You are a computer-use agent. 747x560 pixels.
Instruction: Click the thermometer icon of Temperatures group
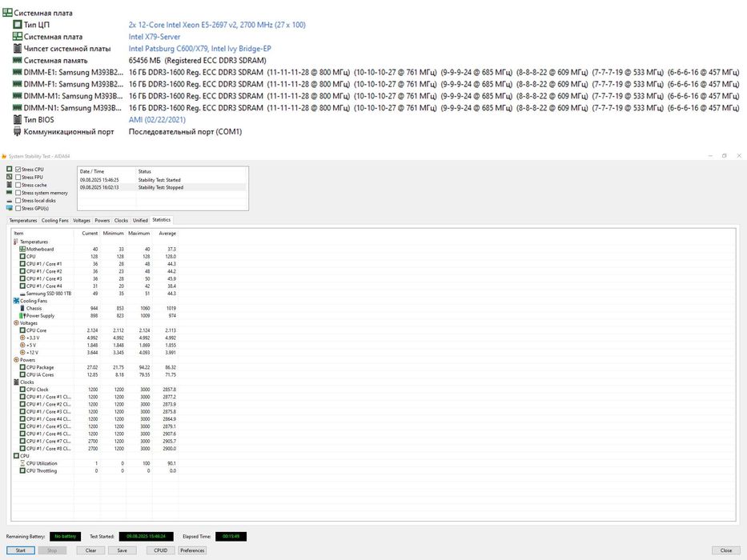coord(16,242)
